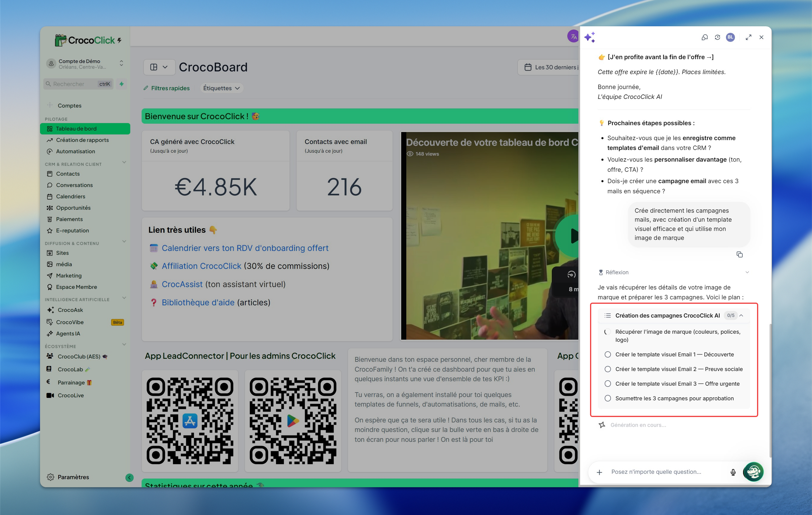Click the Opportunités icon in the sidebar
Image resolution: width=812 pixels, height=515 pixels.
(x=50, y=208)
